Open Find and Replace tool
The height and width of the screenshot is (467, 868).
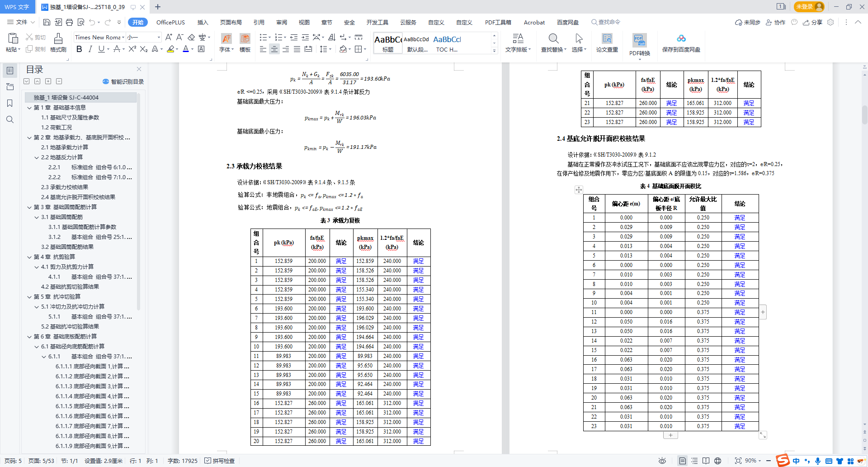[x=553, y=43]
